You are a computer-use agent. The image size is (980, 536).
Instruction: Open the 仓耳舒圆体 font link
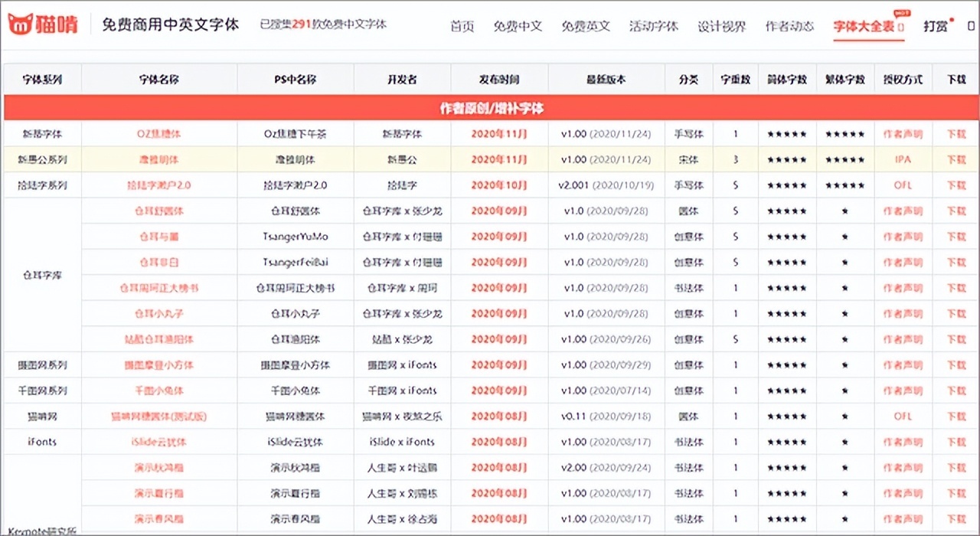pos(159,211)
